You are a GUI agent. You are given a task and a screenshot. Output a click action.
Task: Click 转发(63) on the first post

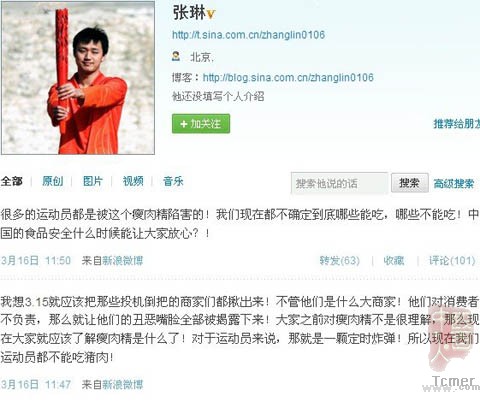tap(340, 260)
